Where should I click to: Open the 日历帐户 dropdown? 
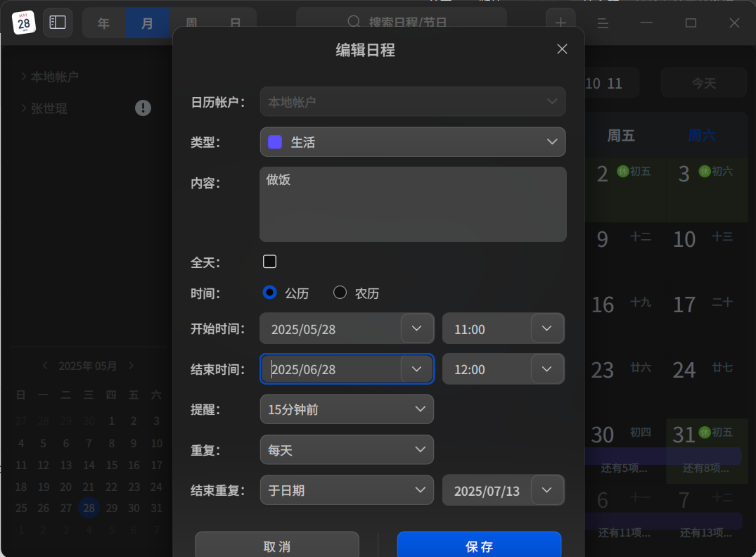coord(413,101)
